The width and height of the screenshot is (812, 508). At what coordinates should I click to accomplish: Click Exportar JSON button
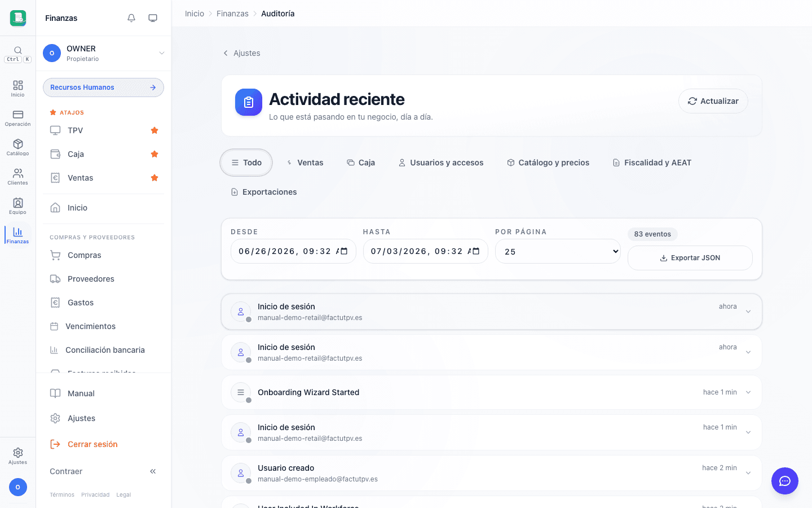click(690, 258)
